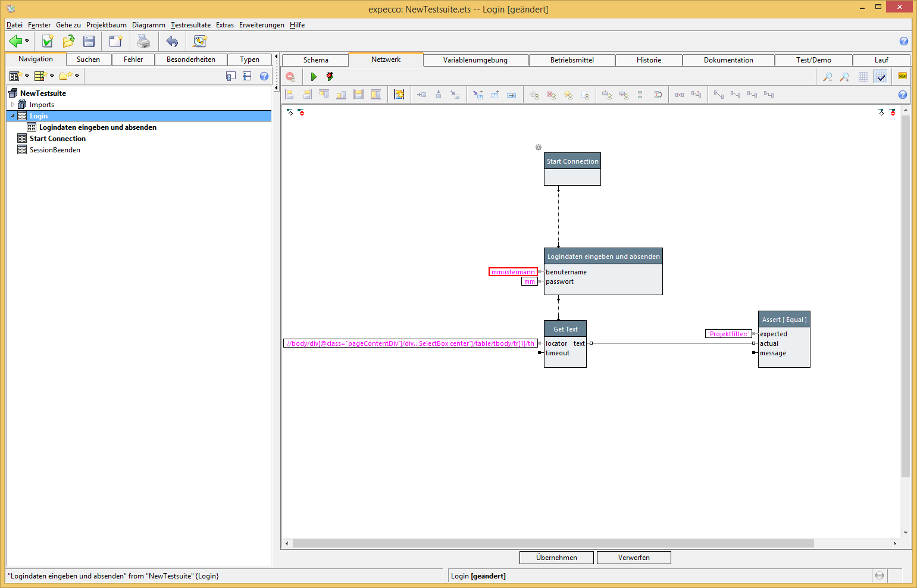Start debugging with the ladybug icon

coord(330,77)
